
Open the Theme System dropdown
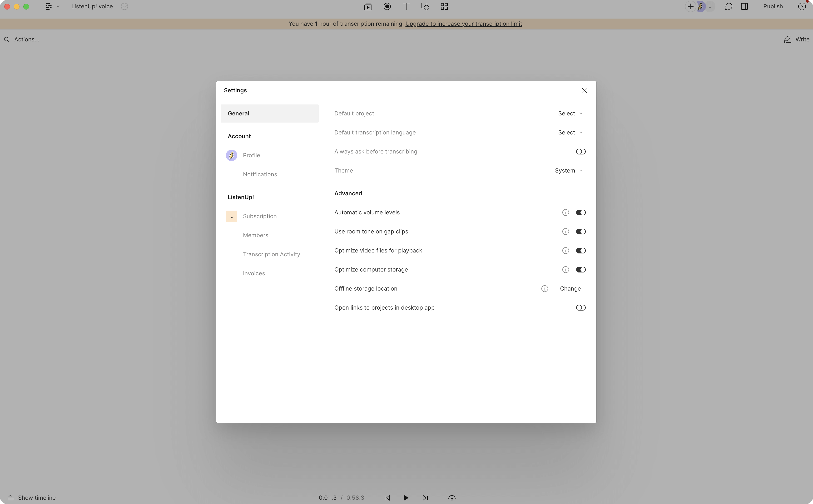coord(569,171)
